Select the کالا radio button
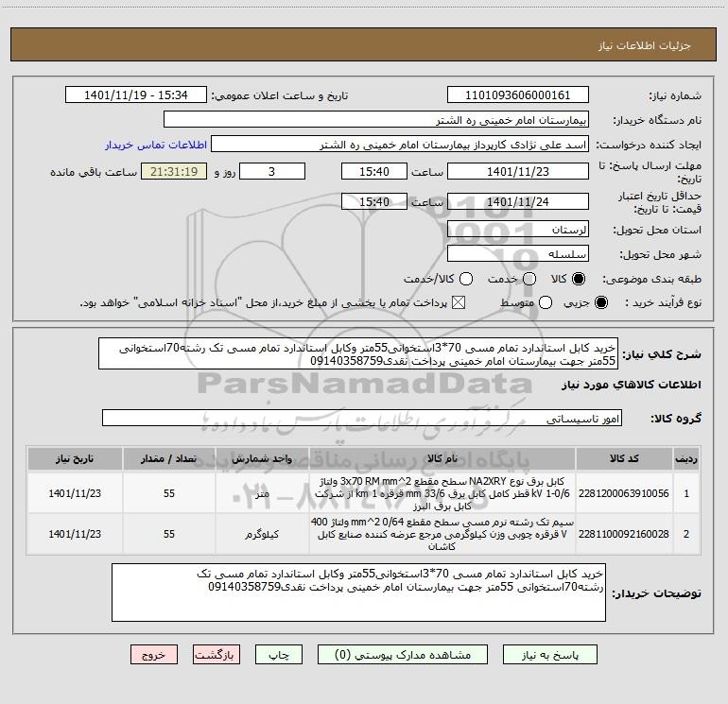728x704 pixels. point(579,279)
